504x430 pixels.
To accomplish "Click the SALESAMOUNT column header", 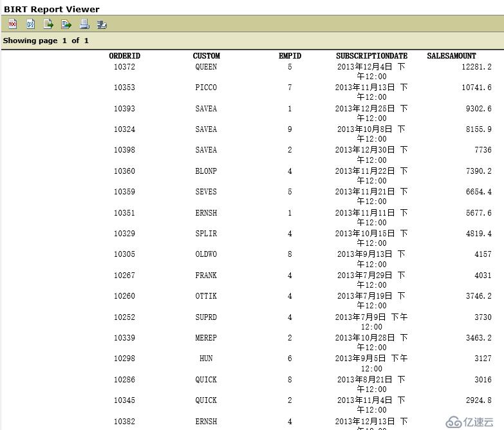I will pos(451,56).
